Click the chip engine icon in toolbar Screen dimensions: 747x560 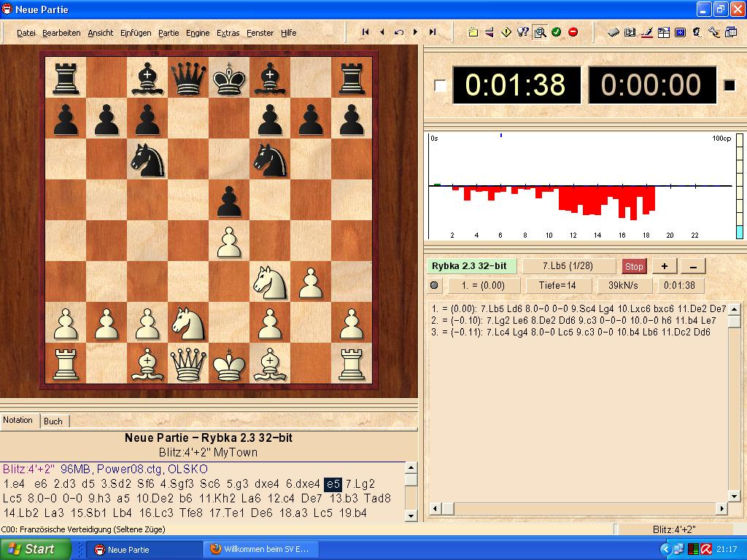pos(613,32)
